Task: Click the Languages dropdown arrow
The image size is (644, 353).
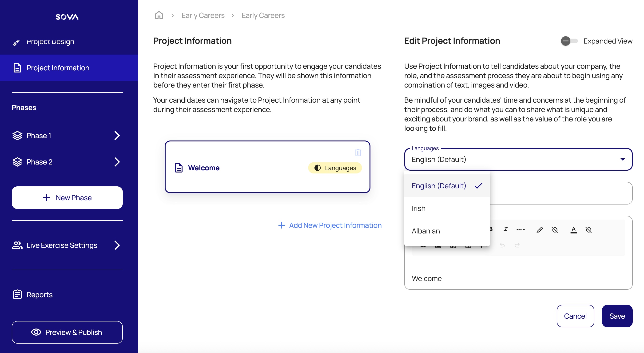Action: (623, 159)
